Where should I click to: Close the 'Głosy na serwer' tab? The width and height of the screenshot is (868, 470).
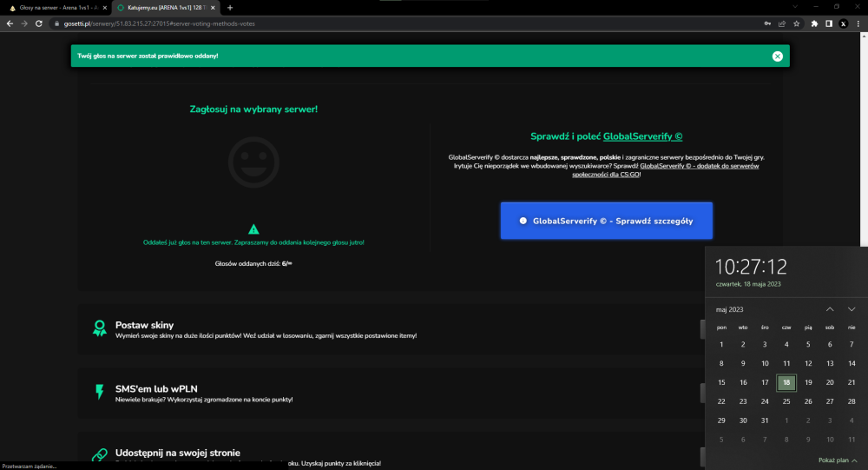[x=105, y=8]
